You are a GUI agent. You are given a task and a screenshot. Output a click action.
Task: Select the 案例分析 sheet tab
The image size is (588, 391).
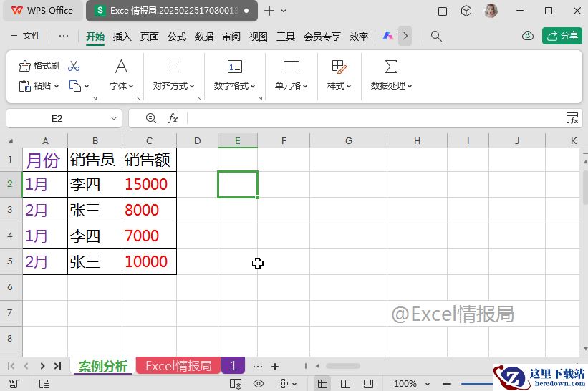102,366
